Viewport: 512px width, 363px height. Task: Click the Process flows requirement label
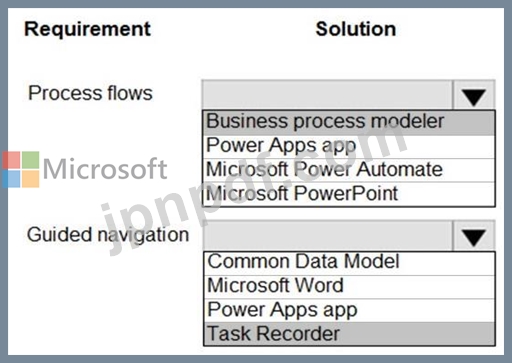click(90, 93)
